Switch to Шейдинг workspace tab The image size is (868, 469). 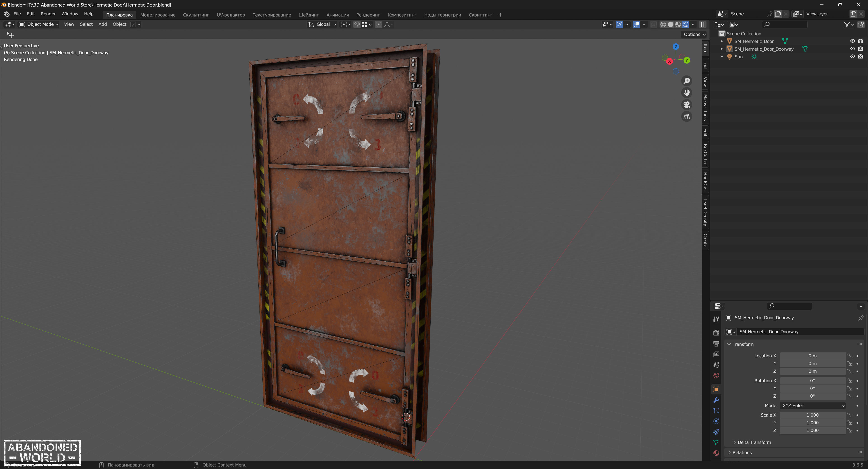point(308,15)
